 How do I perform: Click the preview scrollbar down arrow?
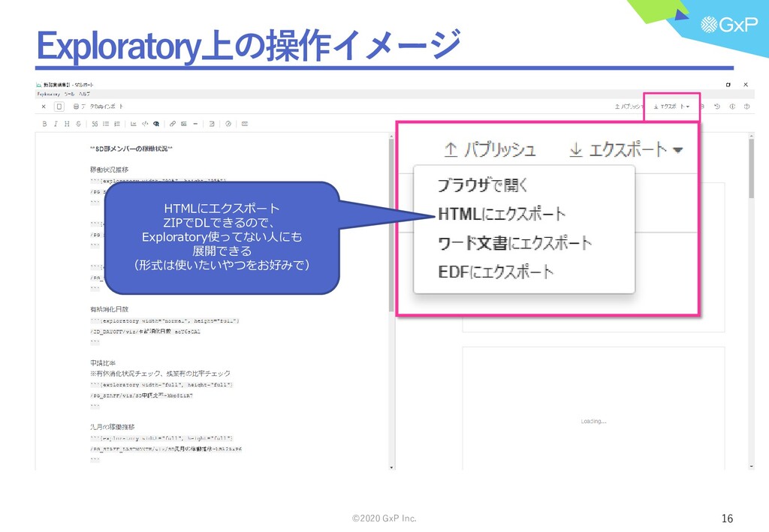(x=751, y=467)
